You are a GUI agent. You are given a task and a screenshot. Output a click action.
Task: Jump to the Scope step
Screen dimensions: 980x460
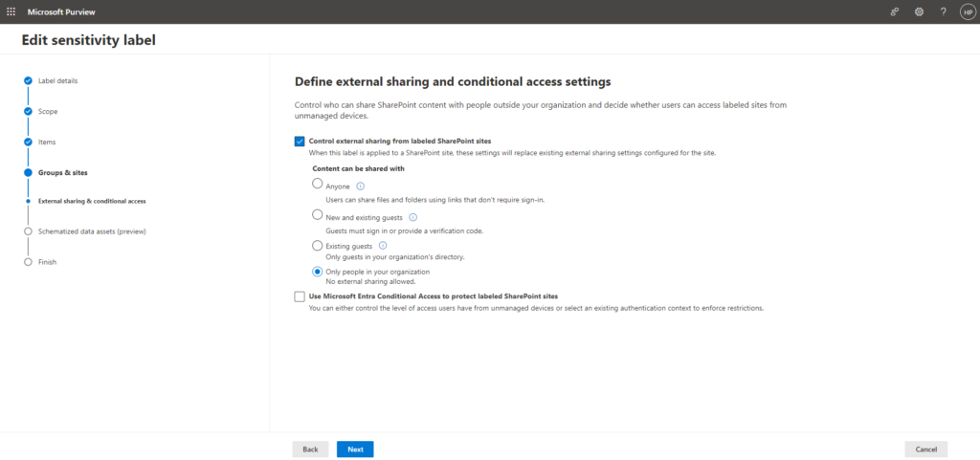pyautogui.click(x=48, y=111)
